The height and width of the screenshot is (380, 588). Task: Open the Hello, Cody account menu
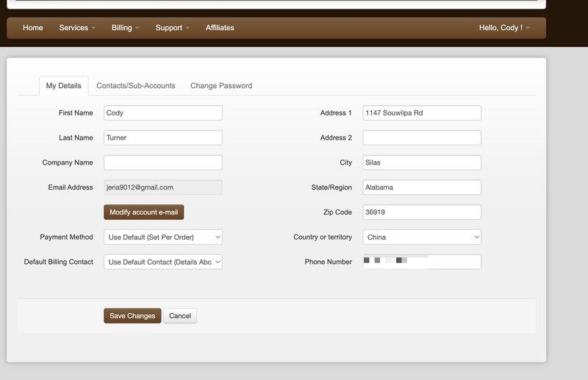point(503,28)
